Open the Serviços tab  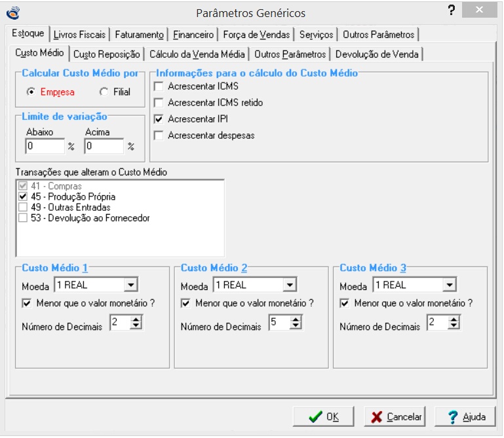pyautogui.click(x=317, y=35)
